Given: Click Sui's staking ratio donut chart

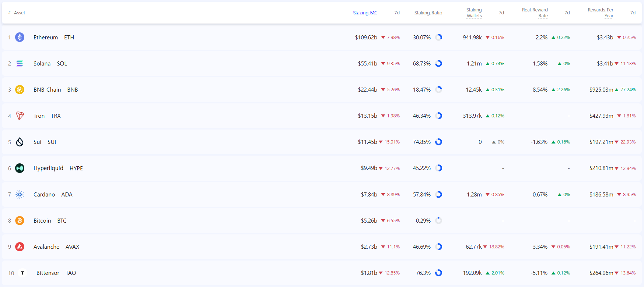Looking at the screenshot, I should point(438,142).
